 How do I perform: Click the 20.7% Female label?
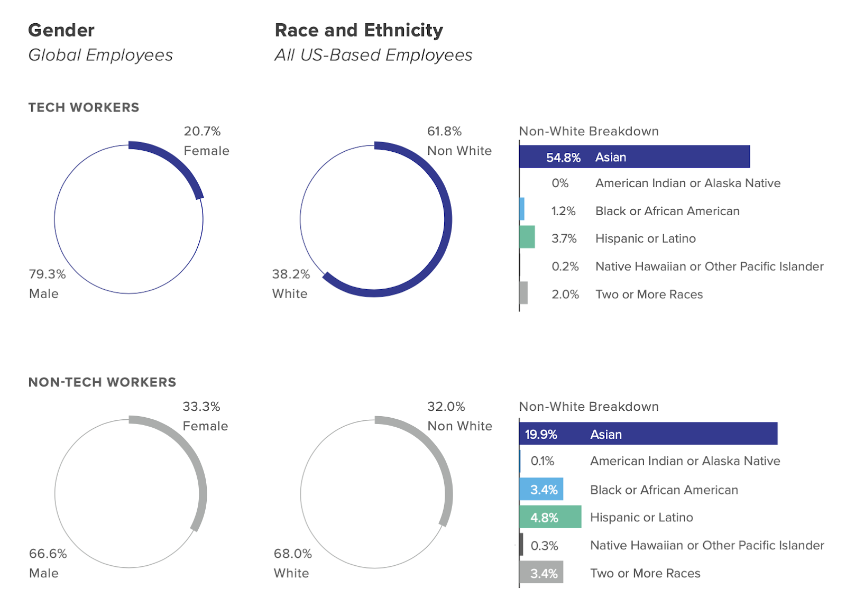click(206, 141)
